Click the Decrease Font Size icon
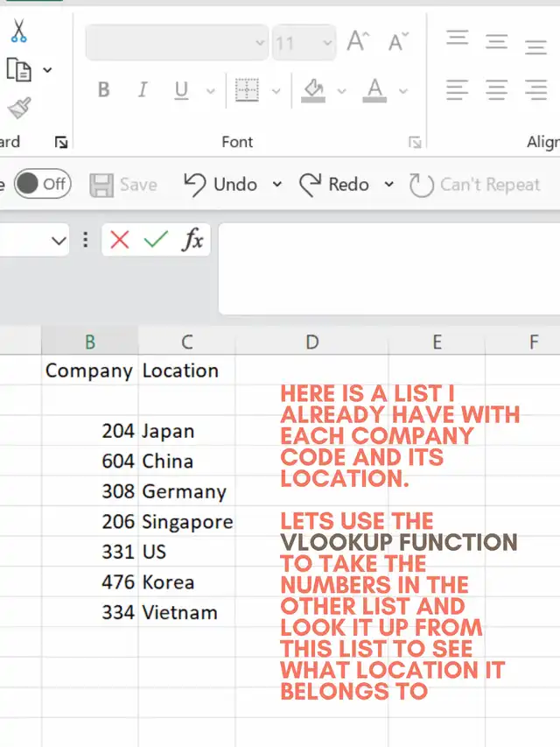560x747 pixels. point(398,42)
